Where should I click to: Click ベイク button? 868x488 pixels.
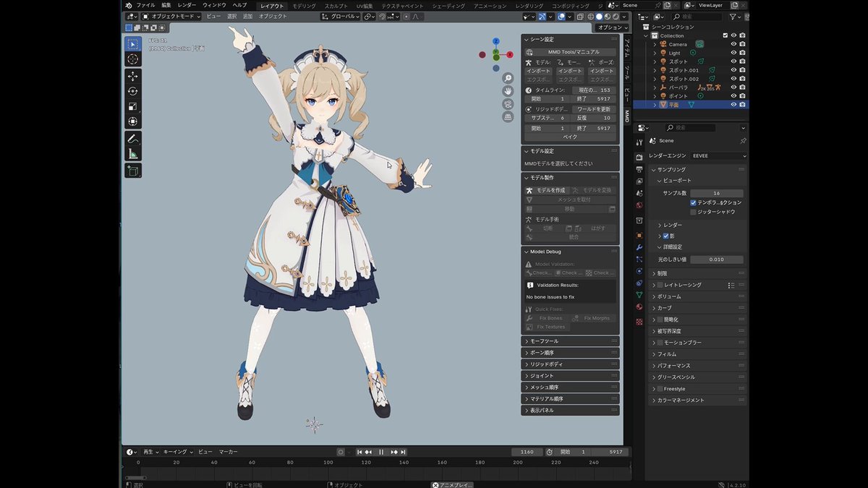(x=570, y=137)
